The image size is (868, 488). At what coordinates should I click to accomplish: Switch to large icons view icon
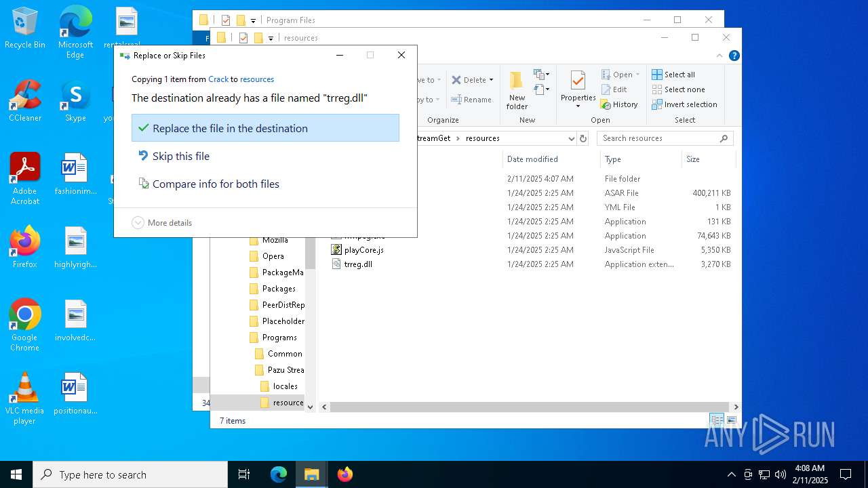pyautogui.click(x=731, y=420)
